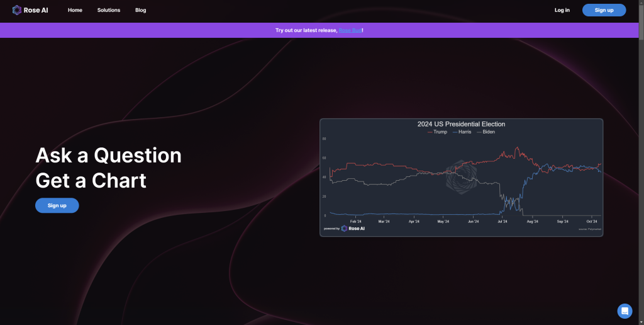Click the Aug '24 axis label
The image size is (644, 325).
point(532,221)
